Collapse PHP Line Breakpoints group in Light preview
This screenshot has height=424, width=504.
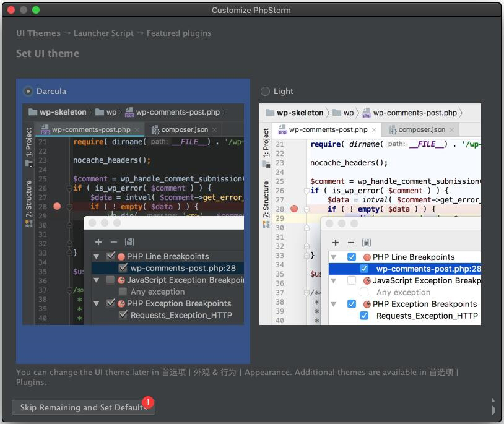tap(333, 257)
